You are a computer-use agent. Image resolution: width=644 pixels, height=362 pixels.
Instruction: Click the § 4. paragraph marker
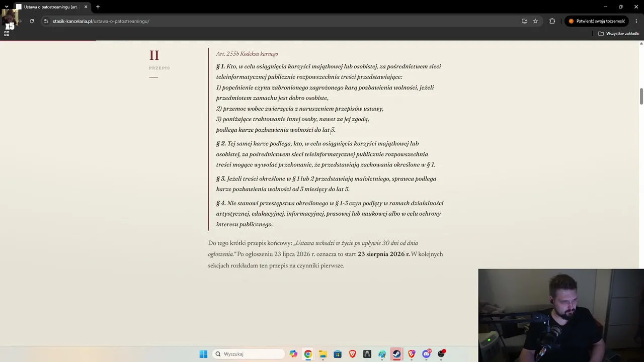pos(221,203)
